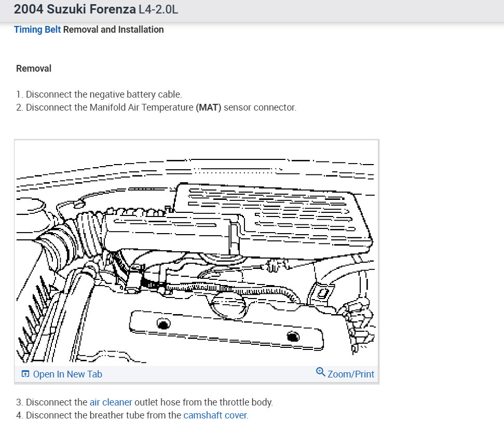Click the Open In New Tab text link
This screenshot has height=433, width=504.
[67, 374]
